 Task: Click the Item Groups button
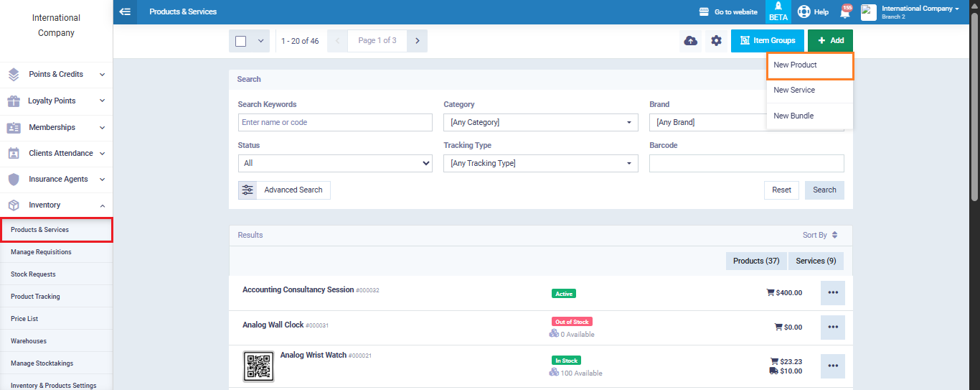pos(767,41)
